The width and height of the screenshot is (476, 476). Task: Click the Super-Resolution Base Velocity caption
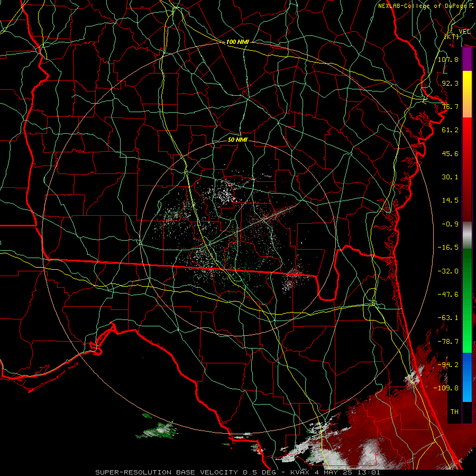(x=237, y=472)
